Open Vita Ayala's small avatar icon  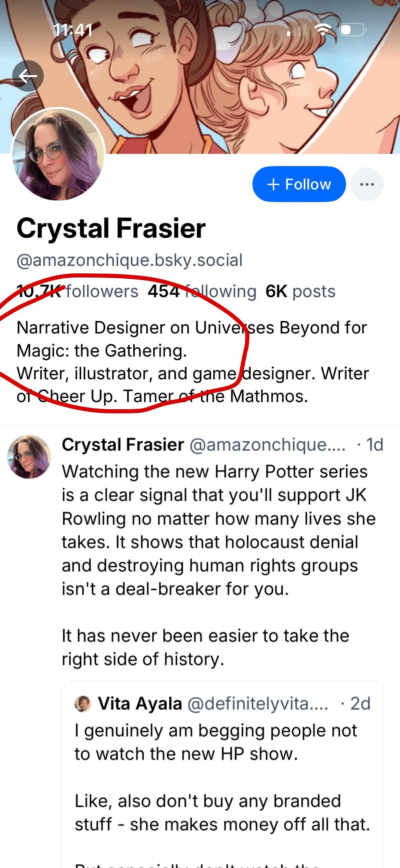pos(83,704)
